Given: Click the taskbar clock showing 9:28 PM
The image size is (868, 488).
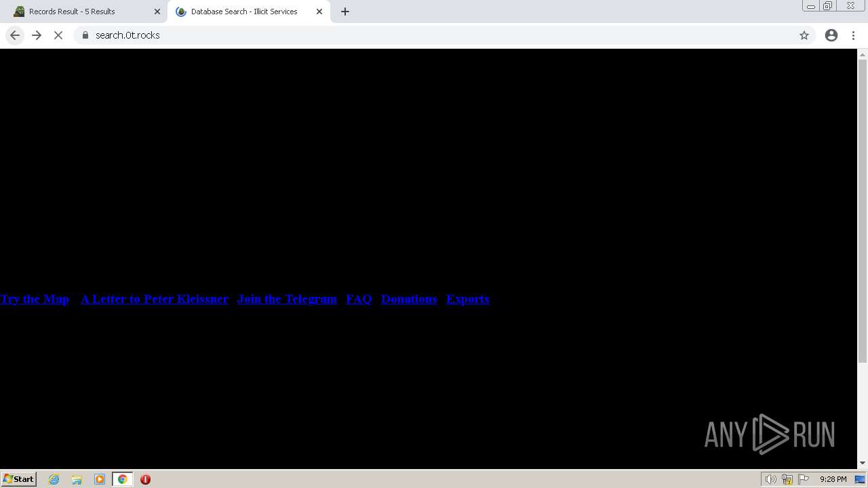Looking at the screenshot, I should (833, 479).
